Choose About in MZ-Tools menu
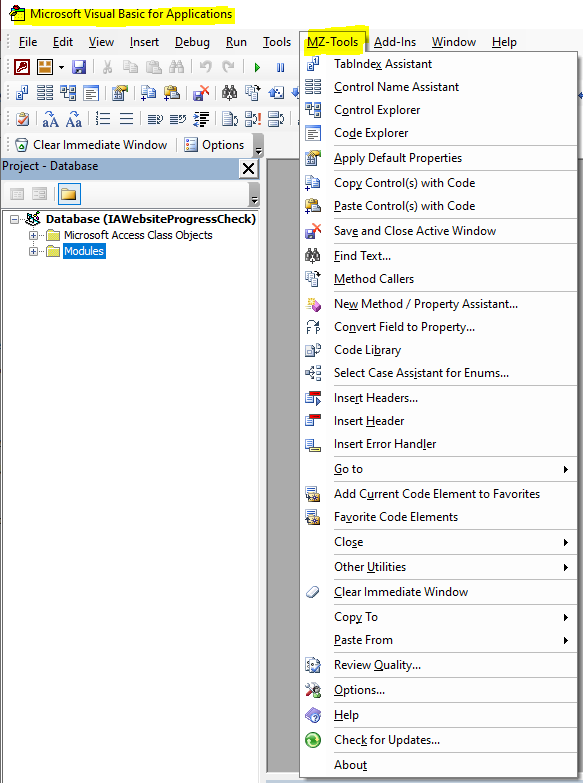This screenshot has width=583, height=783. pyautogui.click(x=439, y=765)
